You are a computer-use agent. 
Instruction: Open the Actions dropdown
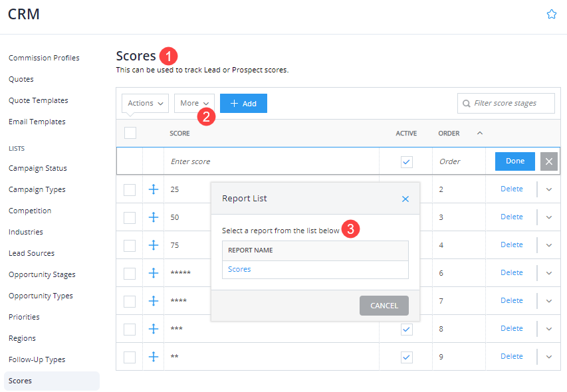pos(144,103)
